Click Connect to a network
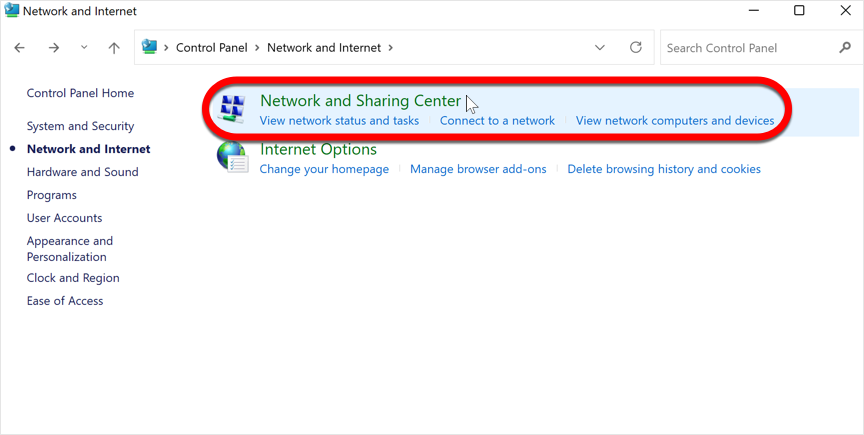 pyautogui.click(x=497, y=121)
